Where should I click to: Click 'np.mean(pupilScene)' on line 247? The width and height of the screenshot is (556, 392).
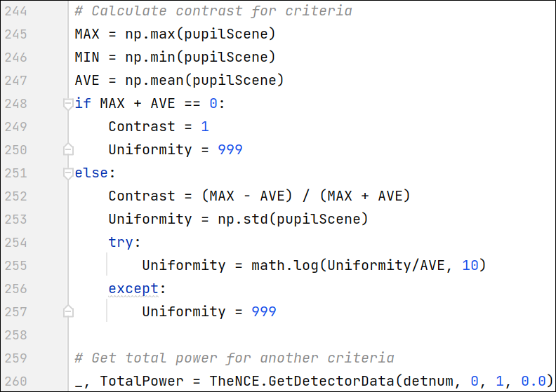point(204,81)
